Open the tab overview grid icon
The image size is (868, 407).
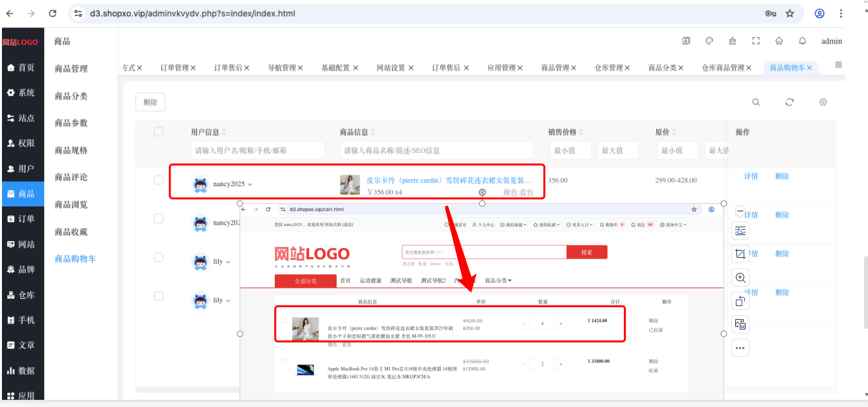839,64
